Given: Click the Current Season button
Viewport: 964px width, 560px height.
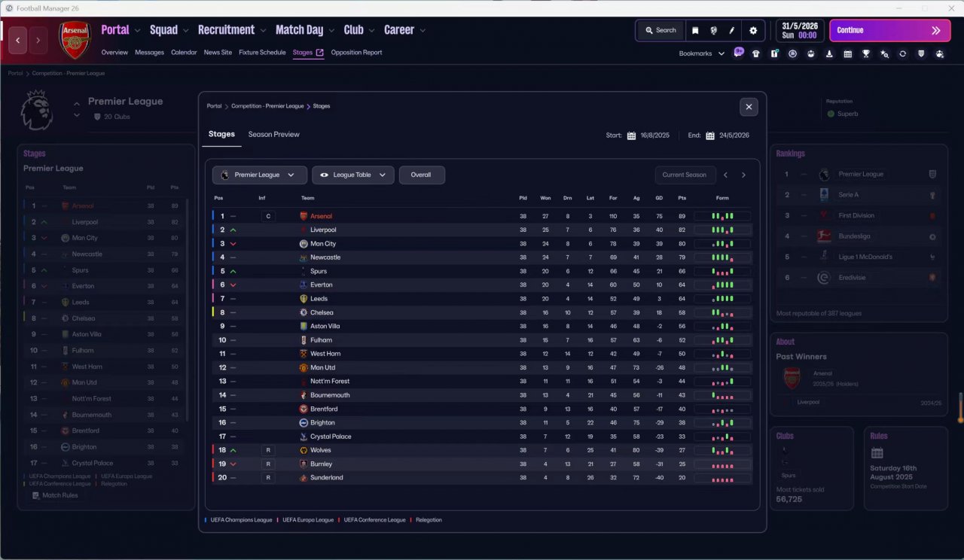Looking at the screenshot, I should (x=685, y=175).
